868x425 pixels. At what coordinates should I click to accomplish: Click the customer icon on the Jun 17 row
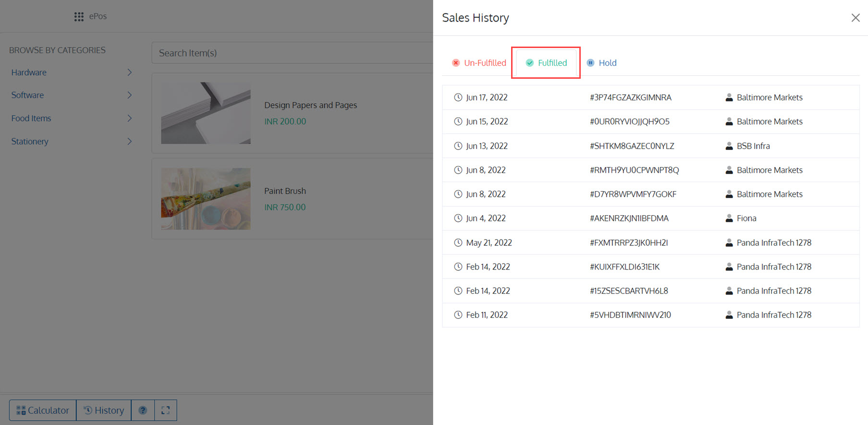[729, 97]
